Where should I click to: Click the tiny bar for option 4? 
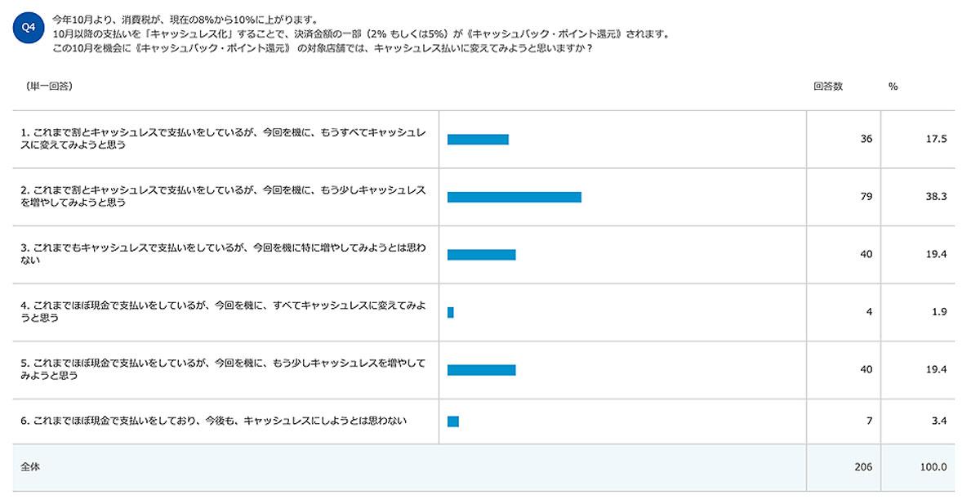(x=450, y=312)
